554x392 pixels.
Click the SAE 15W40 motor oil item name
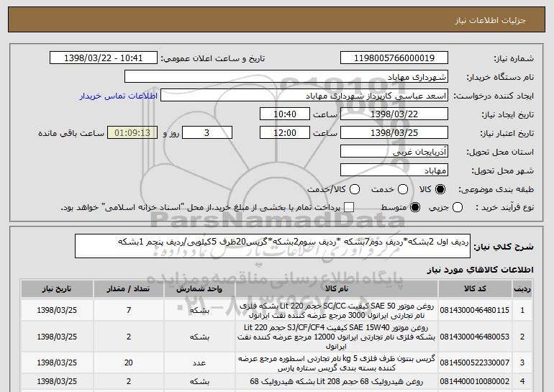pos(337,337)
